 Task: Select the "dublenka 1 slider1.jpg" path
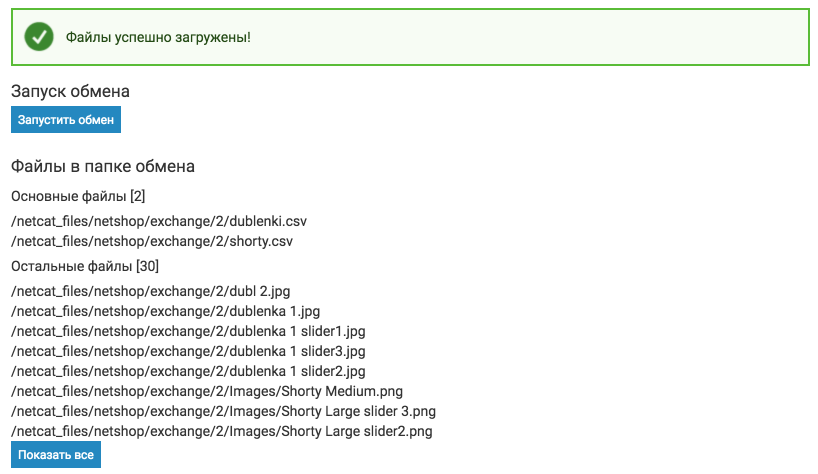point(188,331)
